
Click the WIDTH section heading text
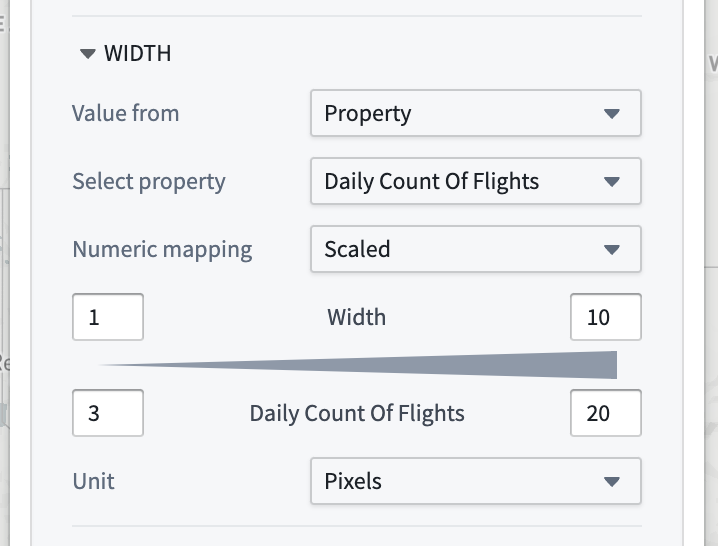point(137,54)
